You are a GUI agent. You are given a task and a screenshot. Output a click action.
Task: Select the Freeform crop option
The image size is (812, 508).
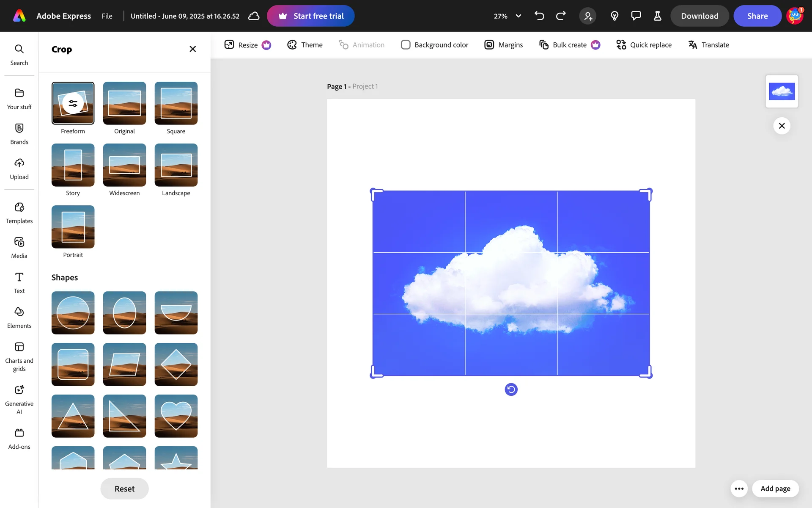point(73,103)
